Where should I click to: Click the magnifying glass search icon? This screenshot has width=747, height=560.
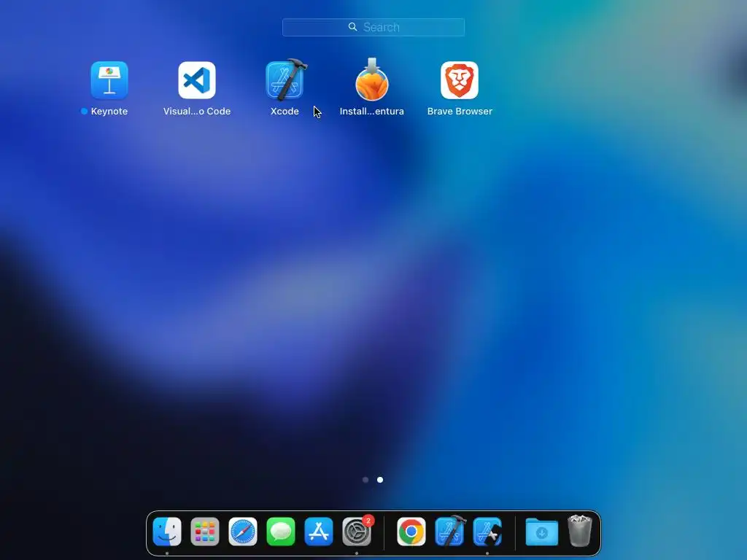tap(352, 27)
